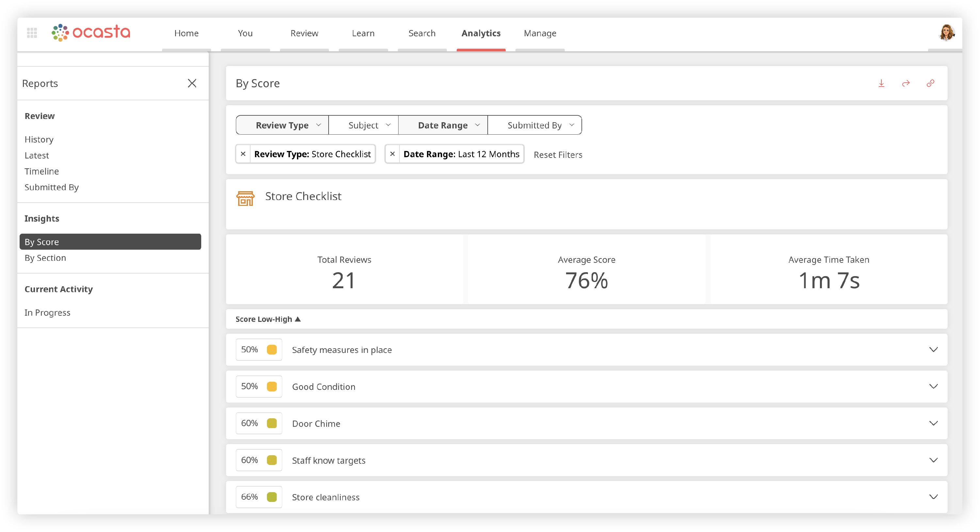Click the ocasta logo
This screenshot has height=532, width=980.
(91, 33)
